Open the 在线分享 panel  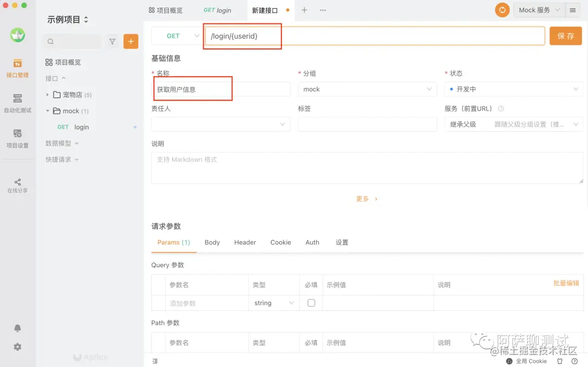tap(17, 185)
